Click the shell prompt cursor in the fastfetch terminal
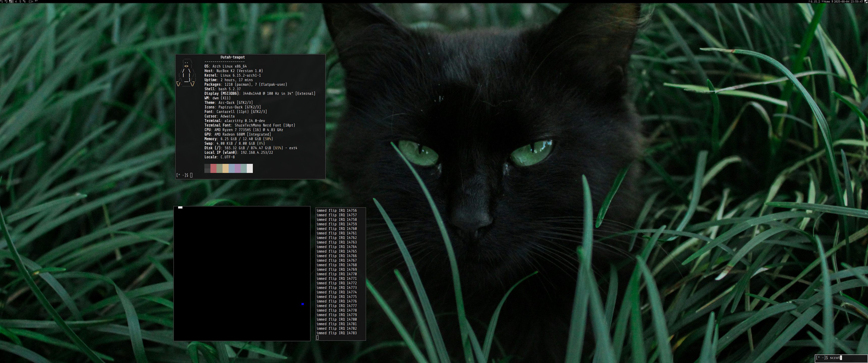The image size is (868, 363). (x=191, y=175)
